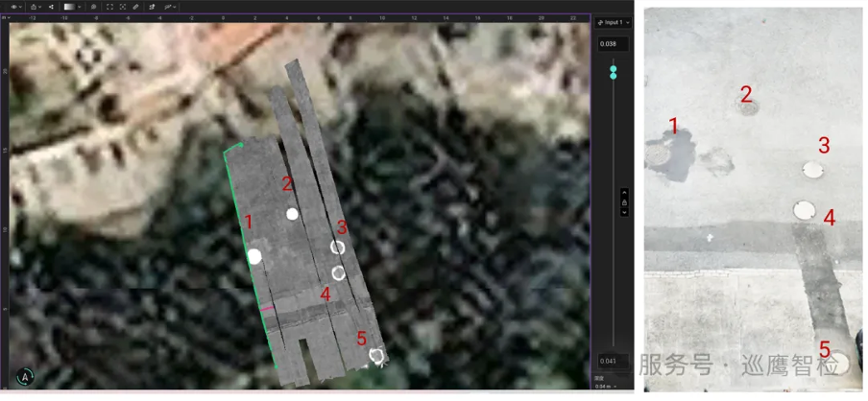Click the circular search icon in toolbar

(93, 6)
